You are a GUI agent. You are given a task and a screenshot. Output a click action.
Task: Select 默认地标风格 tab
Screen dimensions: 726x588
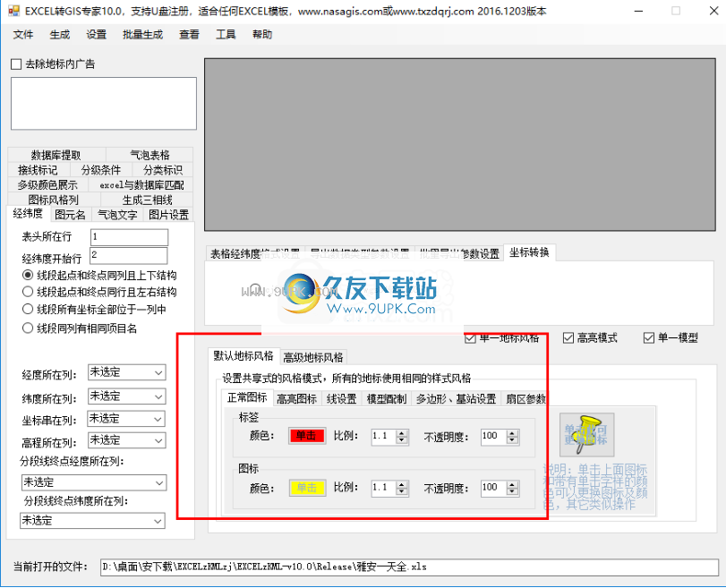point(243,355)
